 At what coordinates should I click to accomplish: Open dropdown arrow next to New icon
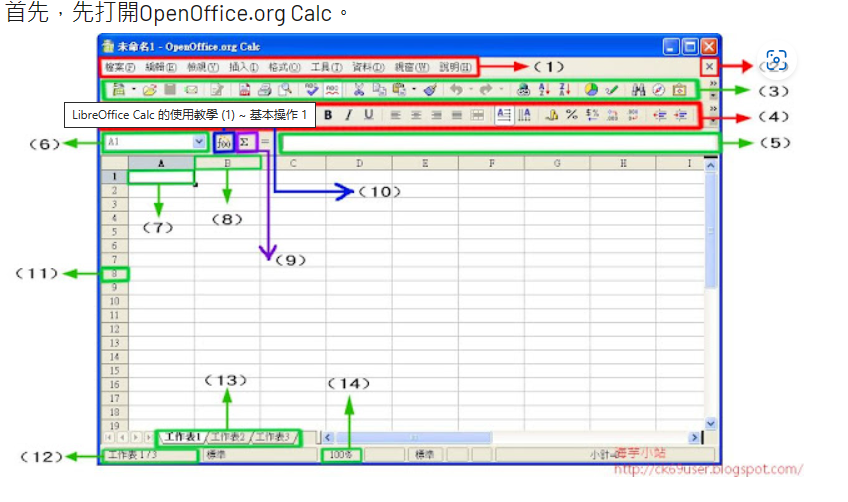coord(134,89)
